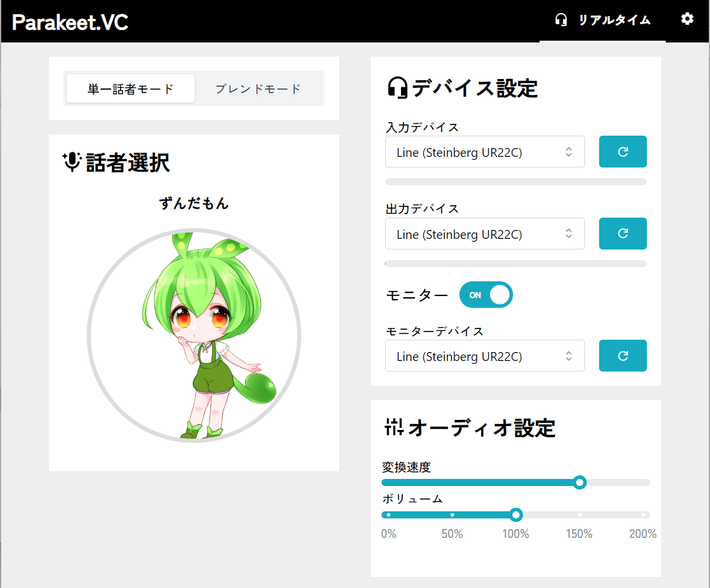Click the 200% volume tick mark
Viewport: 710px width, 588px height.
point(643,515)
